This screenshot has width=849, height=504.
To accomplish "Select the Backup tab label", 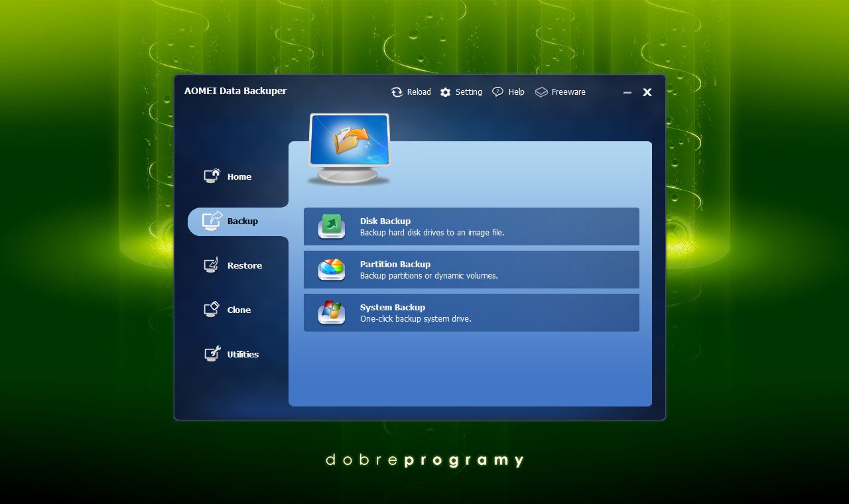I will tap(243, 221).
